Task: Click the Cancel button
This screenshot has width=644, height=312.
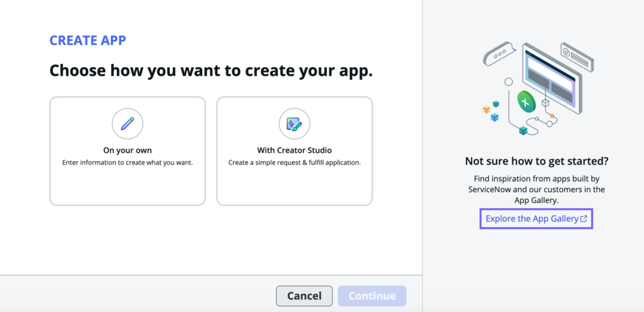Action: pyautogui.click(x=304, y=296)
